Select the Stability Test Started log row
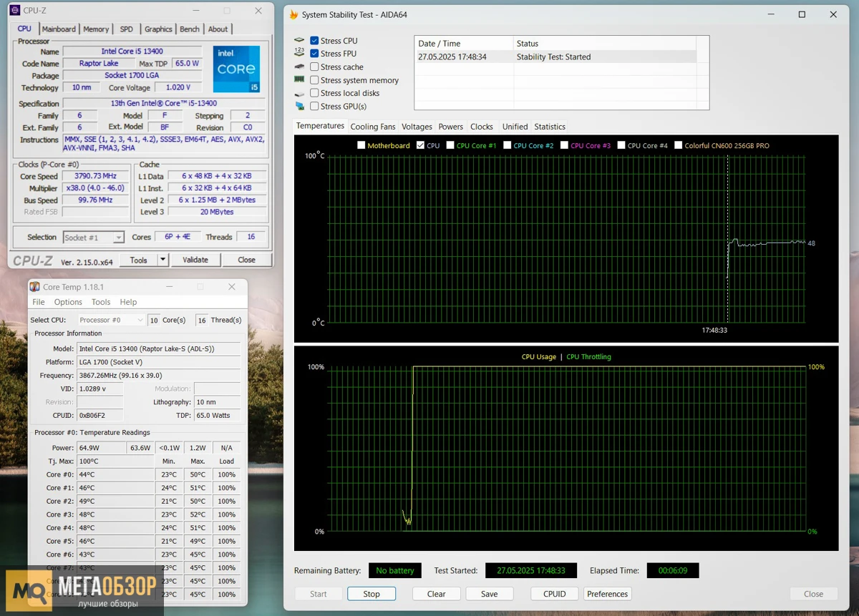 pyautogui.click(x=555, y=57)
